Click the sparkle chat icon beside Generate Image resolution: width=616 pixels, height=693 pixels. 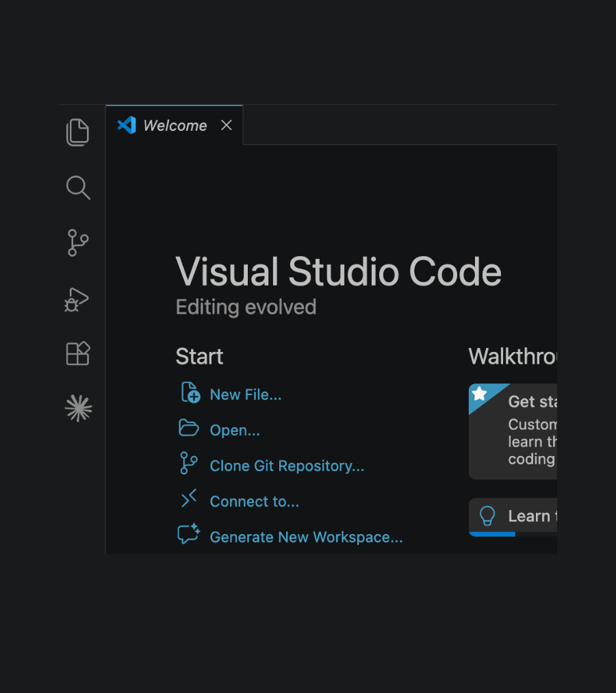(189, 533)
